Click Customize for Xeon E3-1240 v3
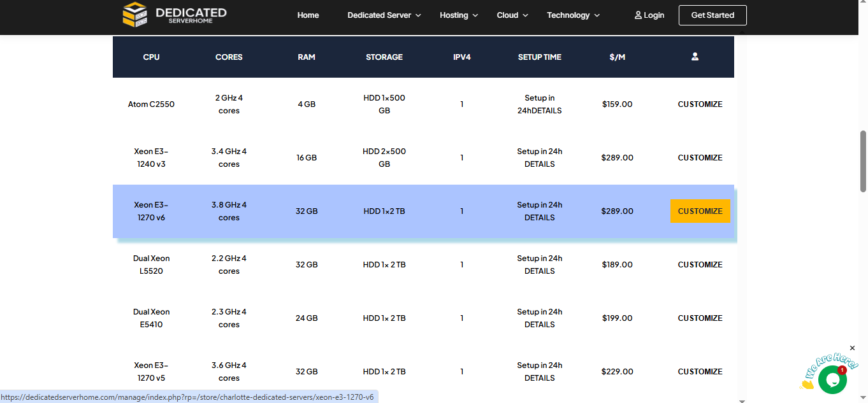868x403 pixels. [700, 158]
